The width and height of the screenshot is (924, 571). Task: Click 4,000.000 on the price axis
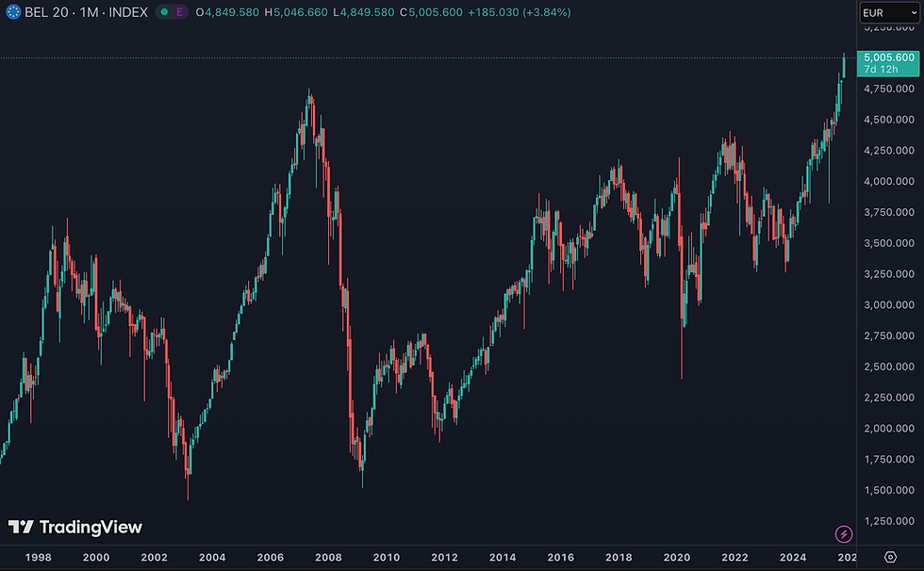pyautogui.click(x=888, y=181)
